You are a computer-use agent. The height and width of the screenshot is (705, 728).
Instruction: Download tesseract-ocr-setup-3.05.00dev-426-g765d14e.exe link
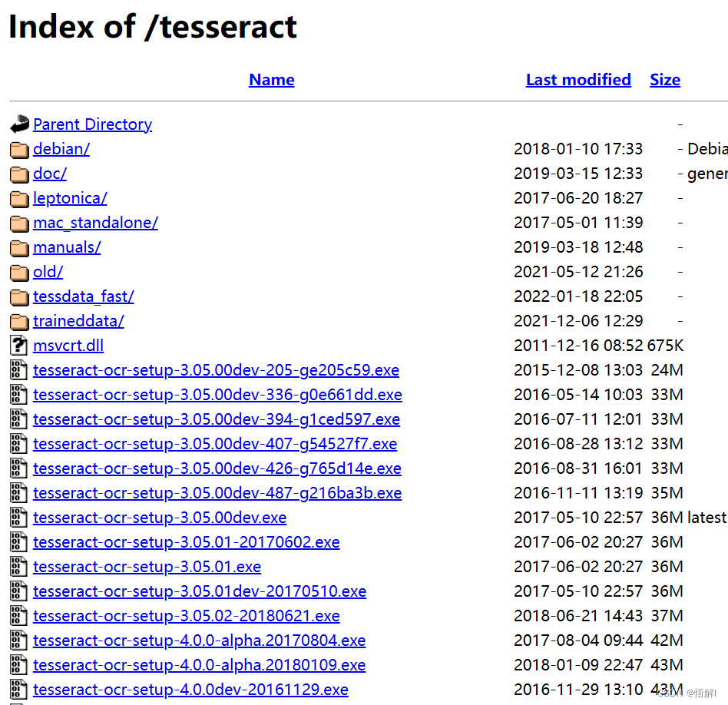(x=217, y=469)
